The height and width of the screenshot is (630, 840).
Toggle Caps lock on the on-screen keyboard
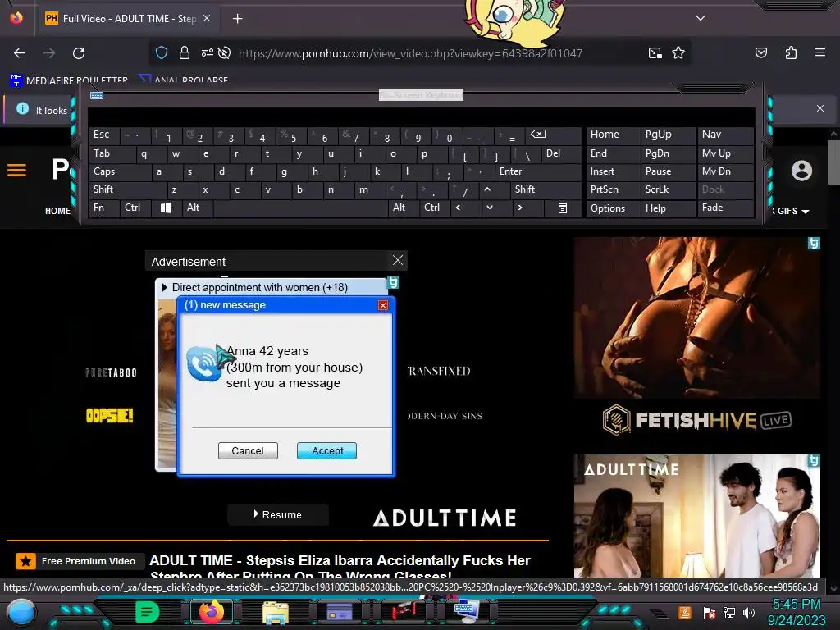[x=119, y=171]
